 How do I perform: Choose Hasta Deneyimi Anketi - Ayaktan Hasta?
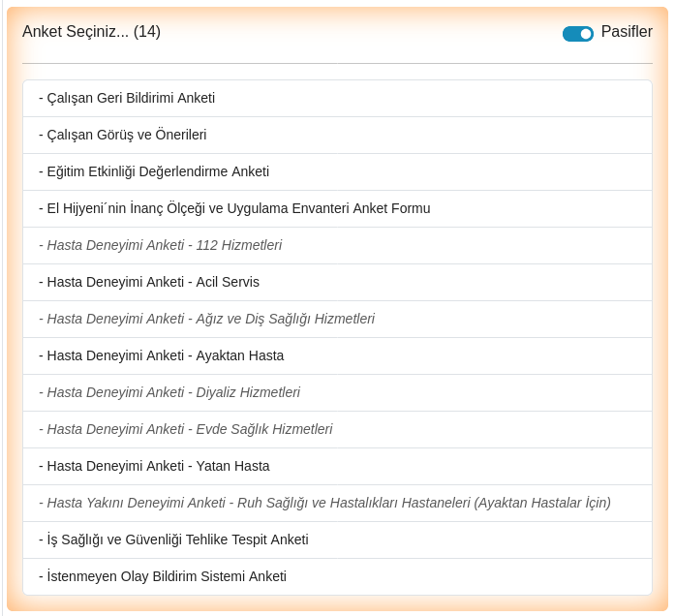pos(337,356)
